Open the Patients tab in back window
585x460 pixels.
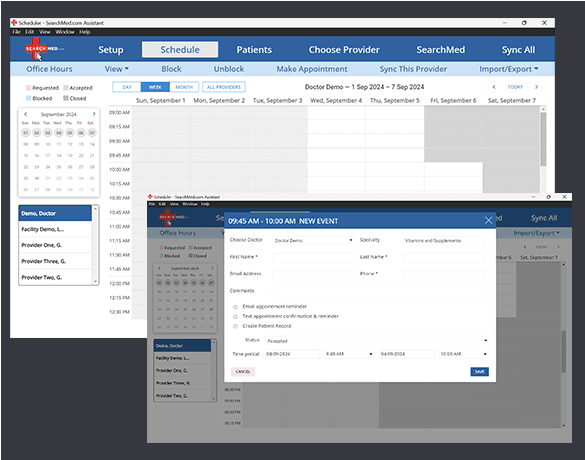tap(254, 50)
